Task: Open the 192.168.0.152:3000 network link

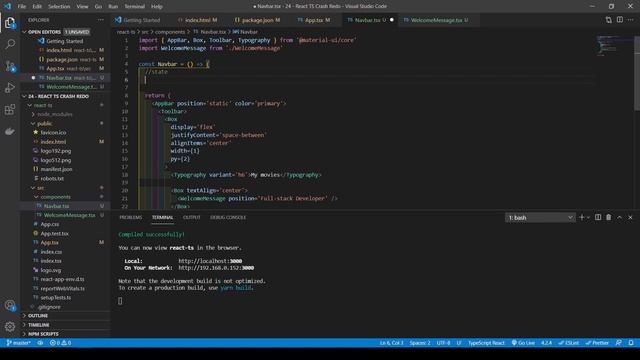Action: [216, 268]
